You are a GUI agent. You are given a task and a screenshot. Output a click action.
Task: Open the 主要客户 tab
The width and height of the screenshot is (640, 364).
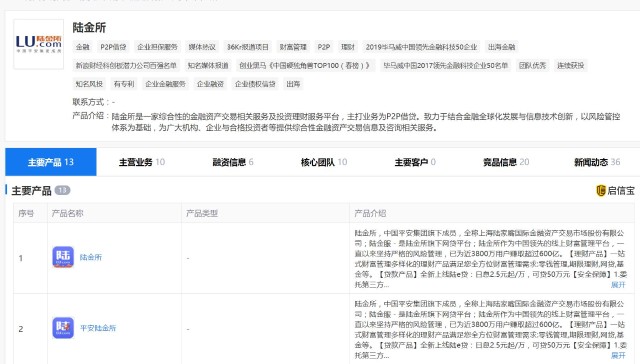(415, 162)
